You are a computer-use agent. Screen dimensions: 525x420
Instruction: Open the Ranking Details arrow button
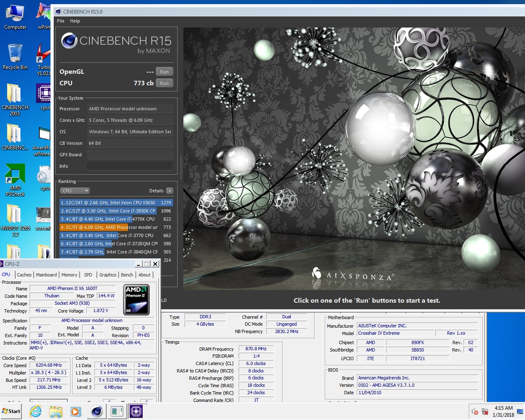pyautogui.click(x=170, y=191)
